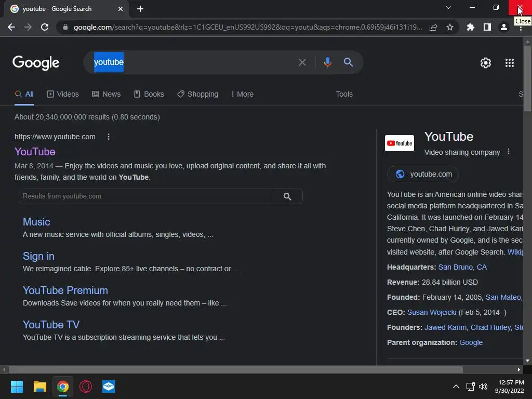Switch to News results tab

coord(106,94)
